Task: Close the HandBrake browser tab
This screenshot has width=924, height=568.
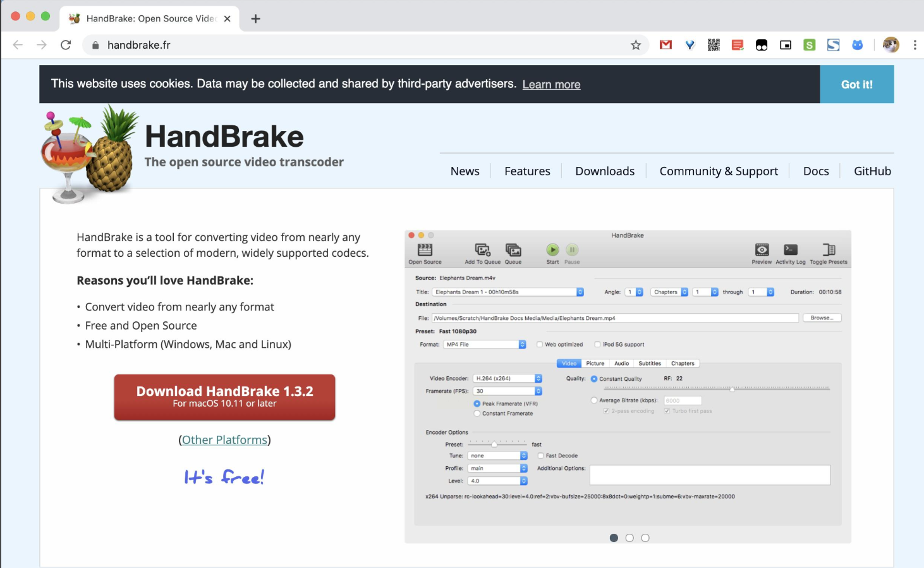Action: (227, 18)
